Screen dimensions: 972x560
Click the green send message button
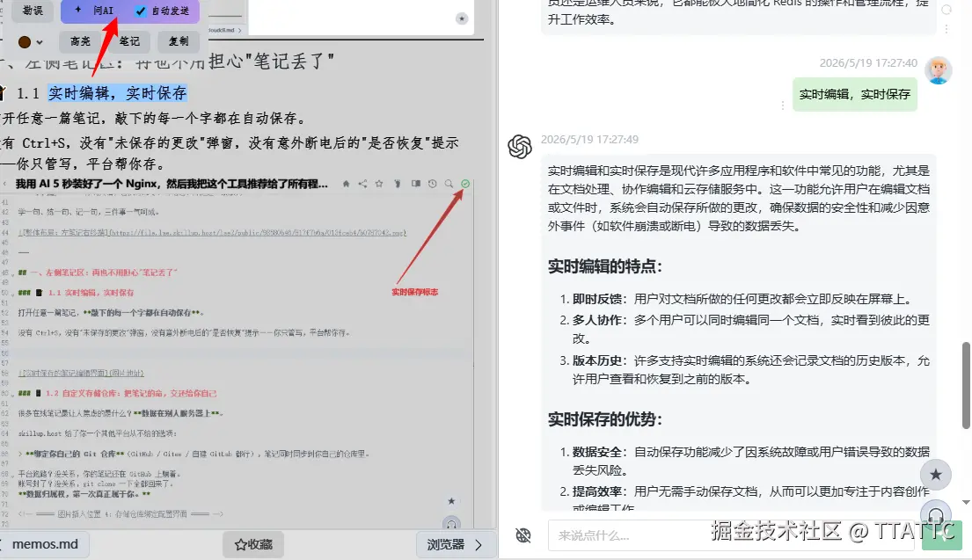click(x=941, y=535)
